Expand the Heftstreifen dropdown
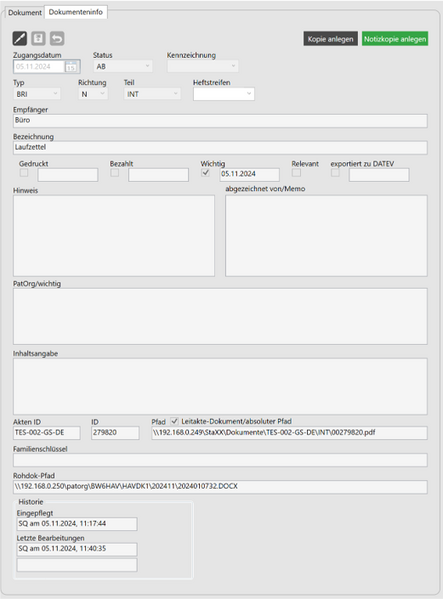This screenshot has height=599, width=443. coord(224,94)
